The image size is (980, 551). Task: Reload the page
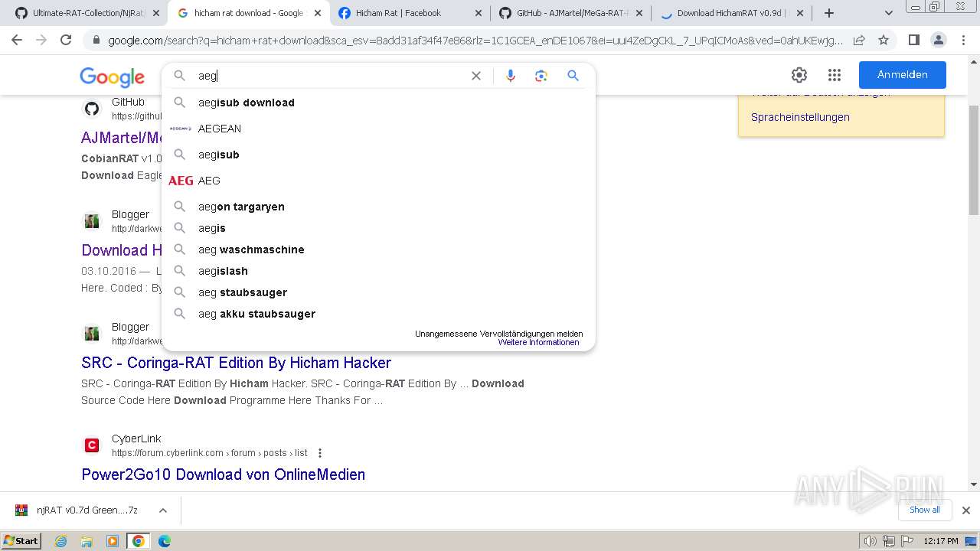[x=66, y=40]
